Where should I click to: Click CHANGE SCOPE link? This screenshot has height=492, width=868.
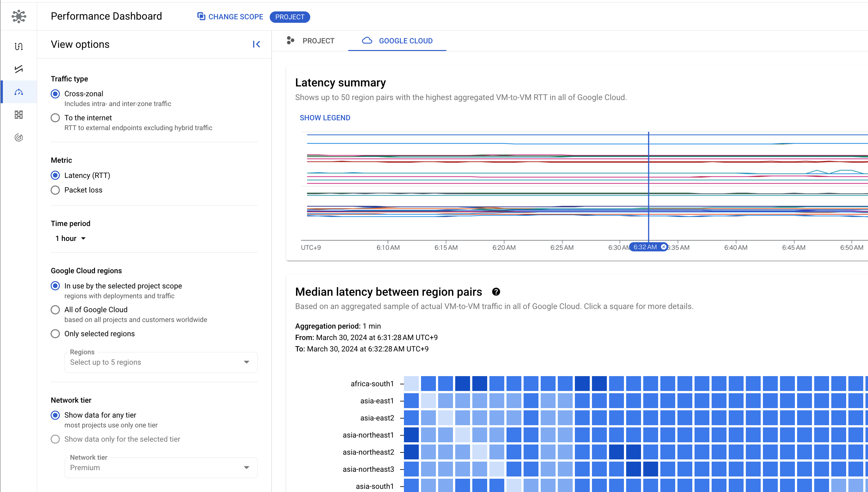(230, 17)
